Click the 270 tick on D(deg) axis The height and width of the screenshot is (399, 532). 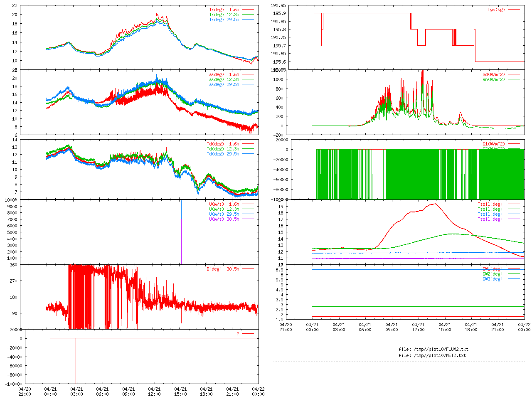(14, 281)
